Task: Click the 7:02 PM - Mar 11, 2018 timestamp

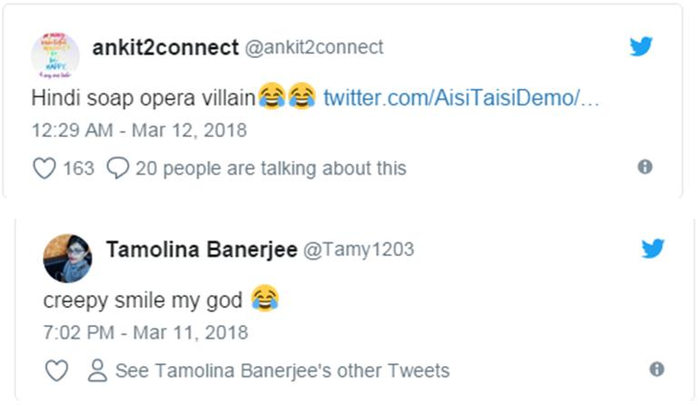Action: pos(144,332)
